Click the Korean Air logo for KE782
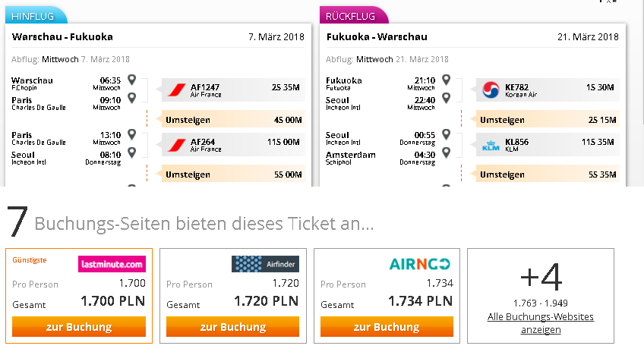The width and height of the screenshot is (644, 352). pyautogui.click(x=491, y=90)
